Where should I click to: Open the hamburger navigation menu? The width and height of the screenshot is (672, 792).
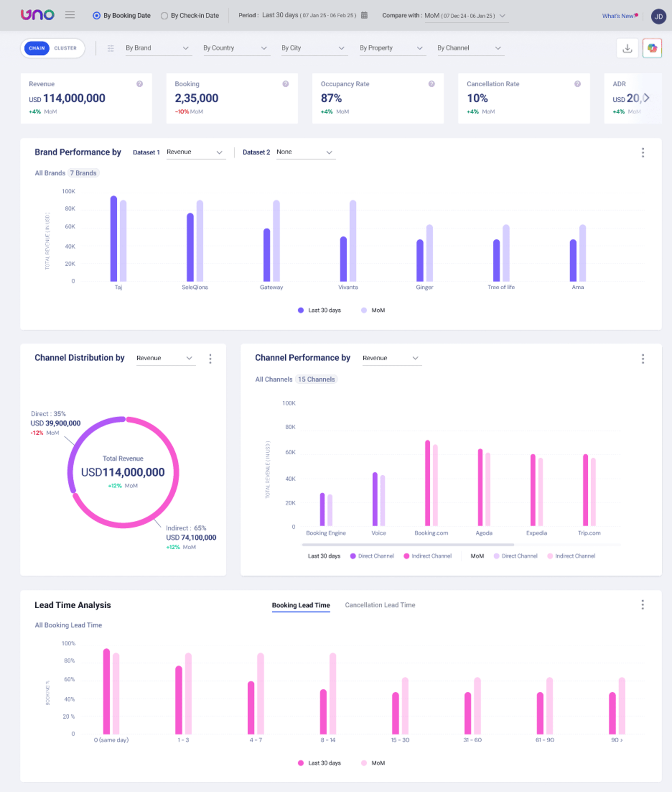70,15
